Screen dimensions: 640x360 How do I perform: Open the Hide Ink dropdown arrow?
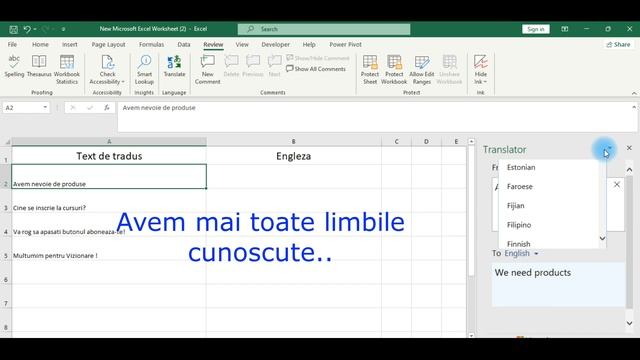pos(485,82)
